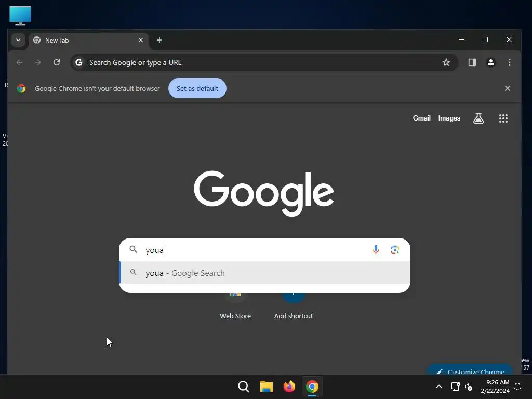Click Customize Chrome button

click(x=470, y=370)
